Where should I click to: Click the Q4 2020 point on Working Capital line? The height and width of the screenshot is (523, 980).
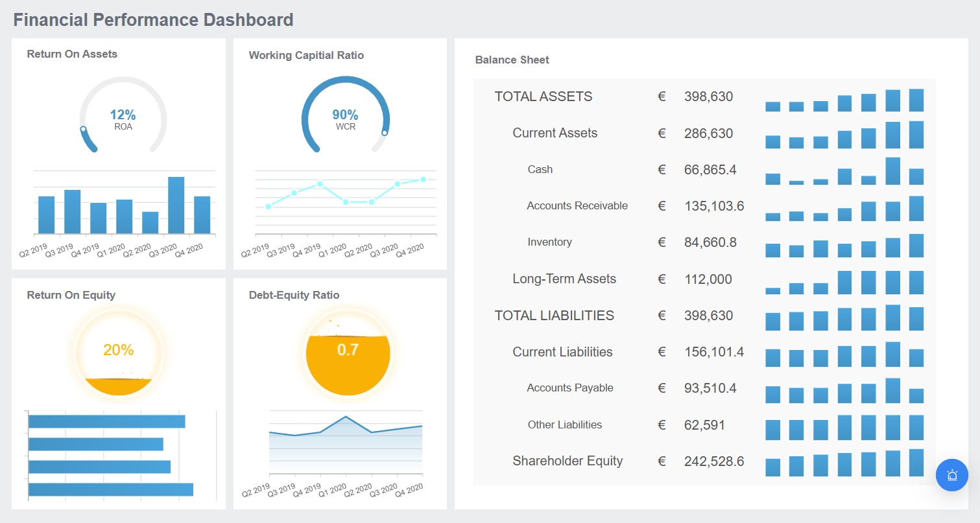pyautogui.click(x=423, y=180)
